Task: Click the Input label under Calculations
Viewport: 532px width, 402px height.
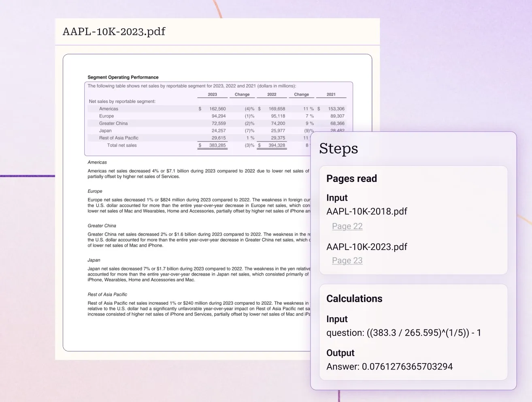Action: (x=337, y=319)
